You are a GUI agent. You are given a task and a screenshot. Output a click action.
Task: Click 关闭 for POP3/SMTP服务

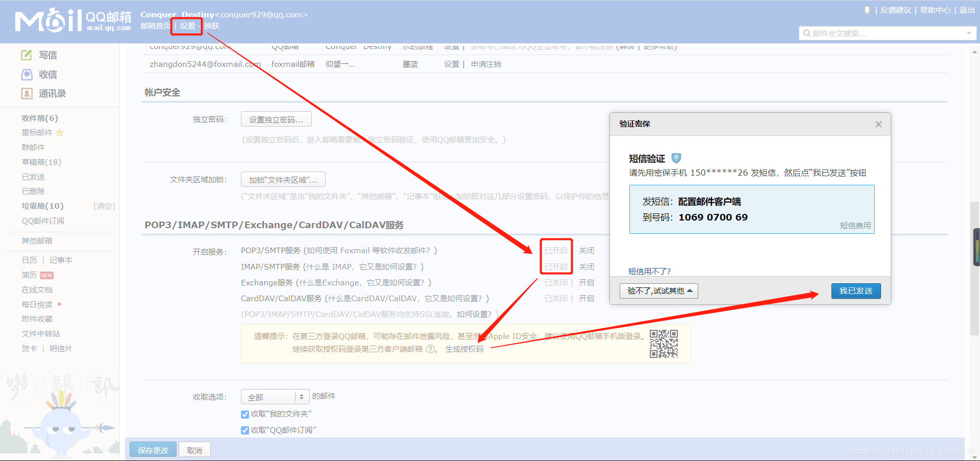point(586,251)
